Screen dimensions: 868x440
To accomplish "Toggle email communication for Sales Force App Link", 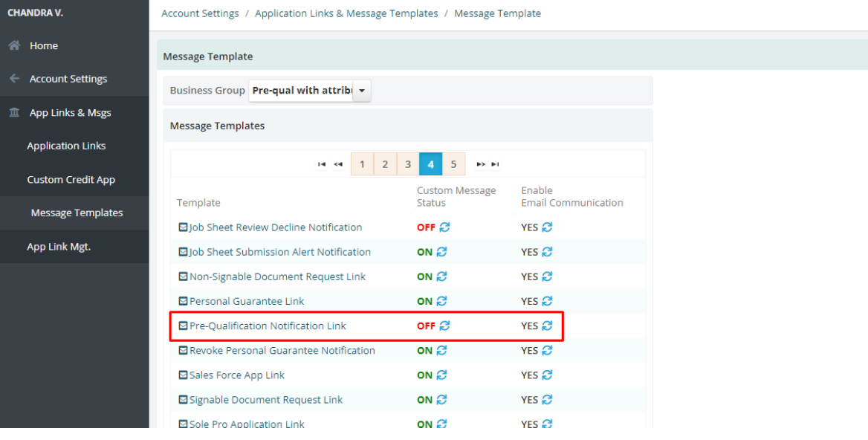I will (x=547, y=375).
